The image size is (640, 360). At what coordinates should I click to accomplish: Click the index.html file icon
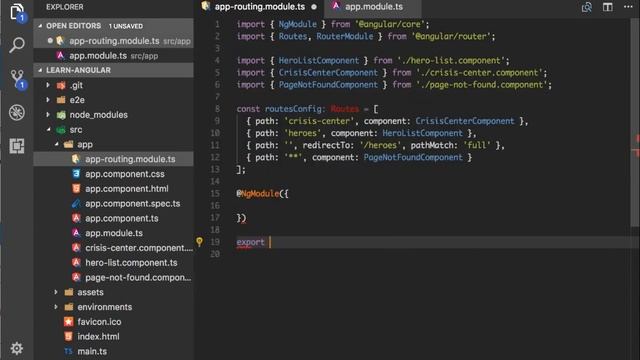68,336
